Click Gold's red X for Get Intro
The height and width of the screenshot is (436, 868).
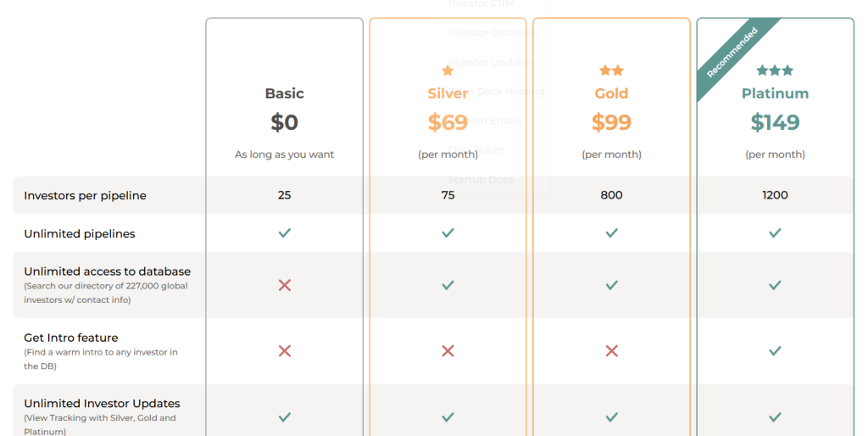[x=611, y=351]
